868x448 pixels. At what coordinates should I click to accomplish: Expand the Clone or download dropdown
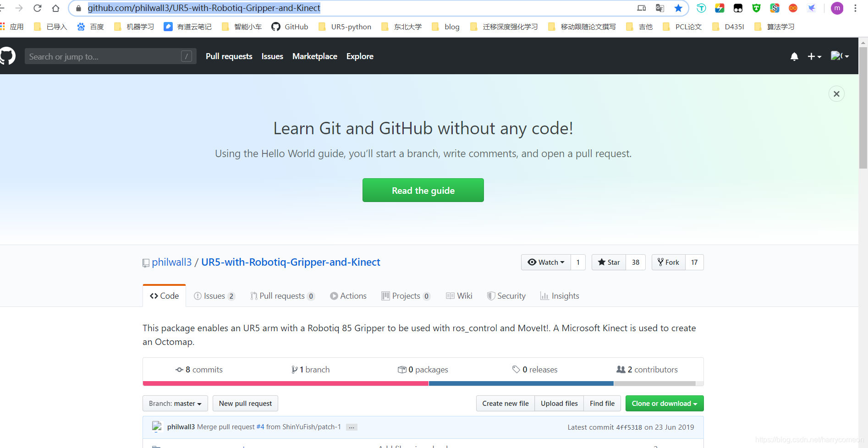pos(665,403)
